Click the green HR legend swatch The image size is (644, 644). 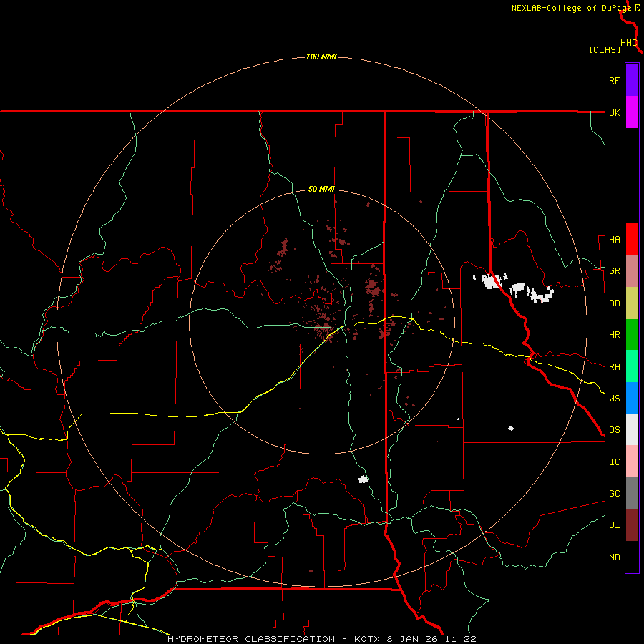[x=632, y=335]
